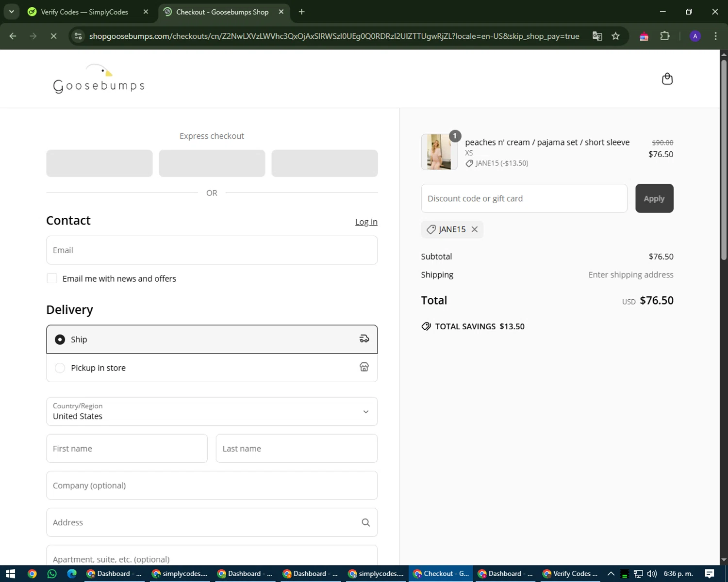
Task: Open the browser extensions puzzle icon
Action: [665, 36]
